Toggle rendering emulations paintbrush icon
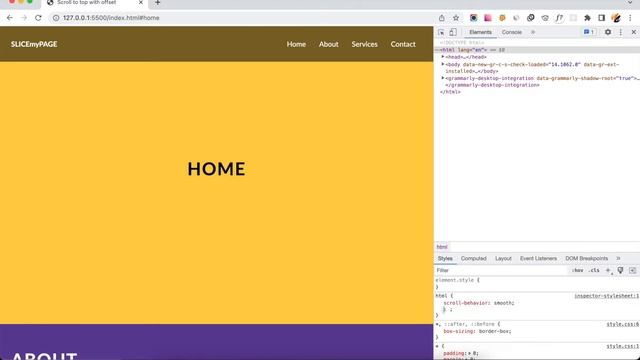 [x=620, y=270]
